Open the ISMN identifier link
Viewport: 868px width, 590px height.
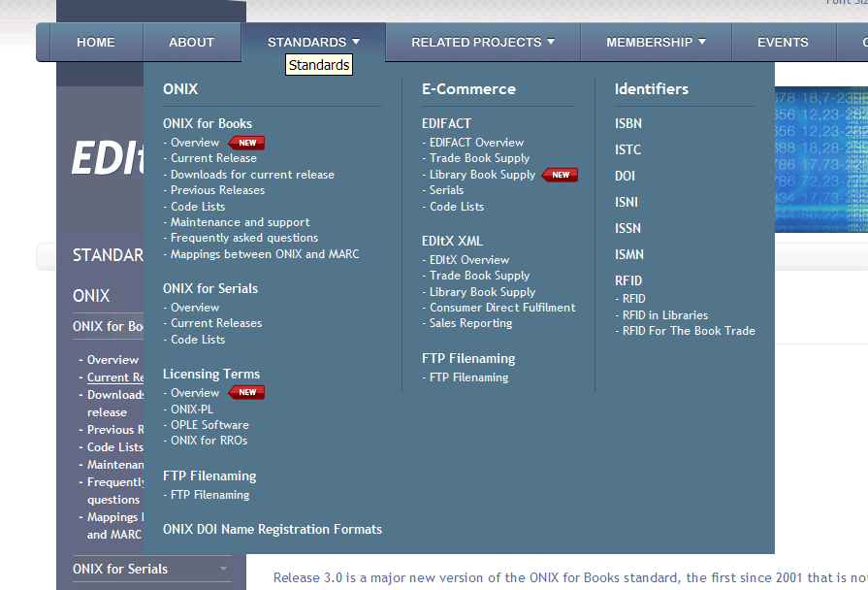[629, 254]
